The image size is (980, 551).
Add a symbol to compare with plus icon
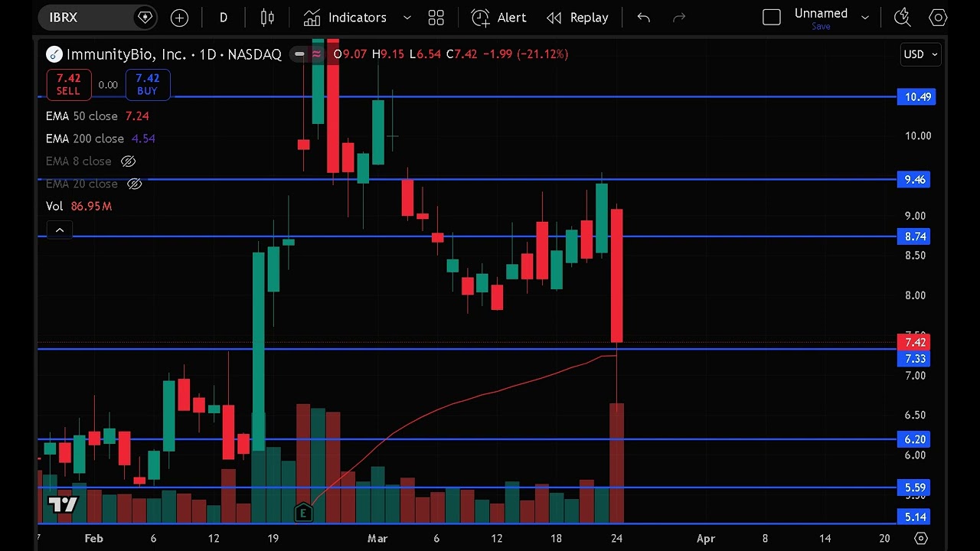(x=179, y=18)
